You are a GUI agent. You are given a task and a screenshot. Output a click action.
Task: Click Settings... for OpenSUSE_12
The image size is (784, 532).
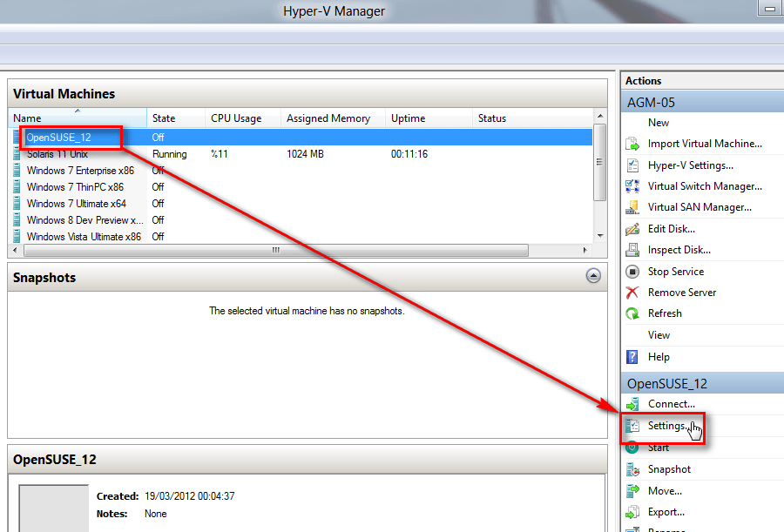[x=668, y=426]
